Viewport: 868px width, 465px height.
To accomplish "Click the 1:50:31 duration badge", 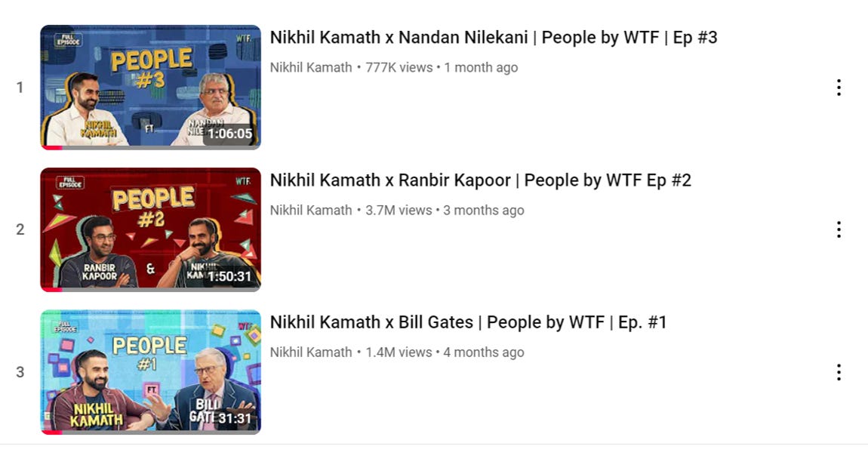I will point(229,276).
